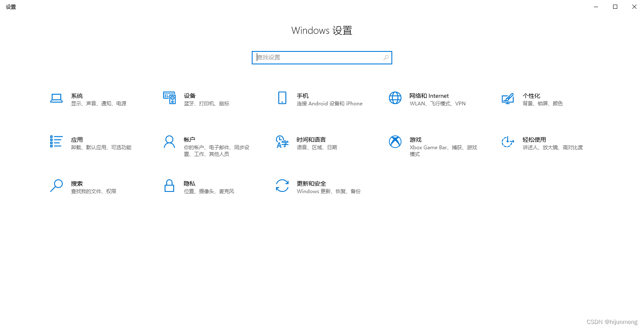Click the 隐私 category title
This screenshot has height=329, width=644.
[189, 184]
